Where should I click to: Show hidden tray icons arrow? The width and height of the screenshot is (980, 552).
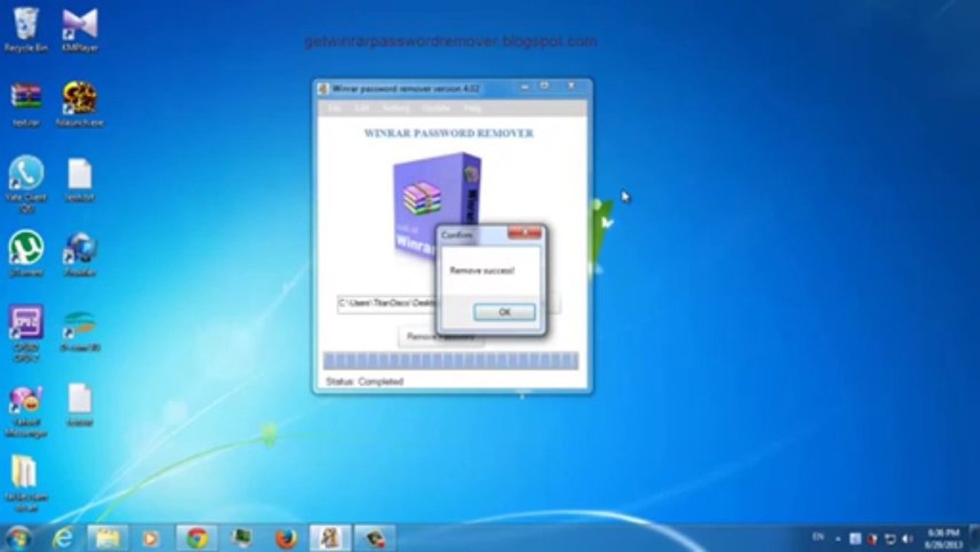coord(838,538)
